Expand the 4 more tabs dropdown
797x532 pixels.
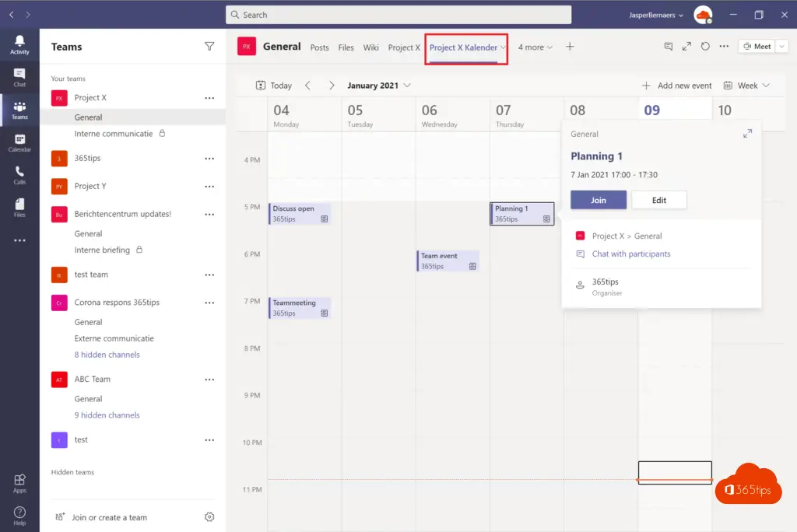(535, 47)
